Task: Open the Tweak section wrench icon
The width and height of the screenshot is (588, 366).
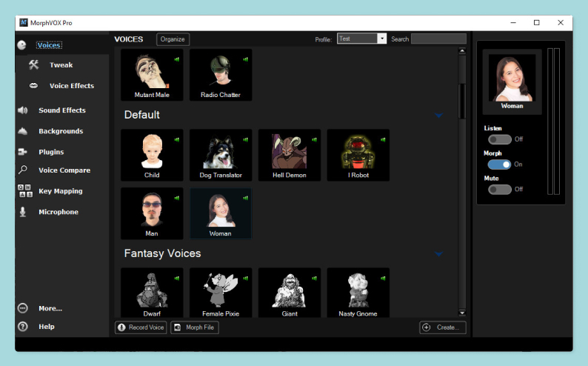Action: pyautogui.click(x=34, y=65)
